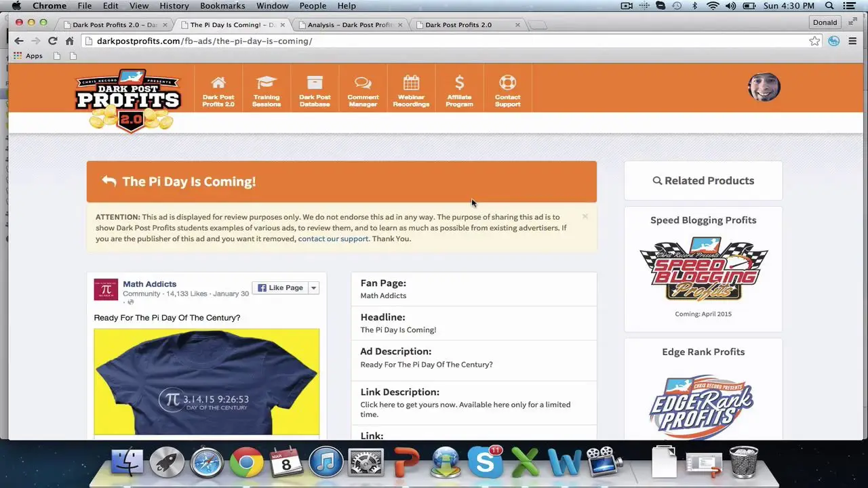Open Spotlight search in menu bar
The height and width of the screenshot is (488, 868).
(829, 6)
